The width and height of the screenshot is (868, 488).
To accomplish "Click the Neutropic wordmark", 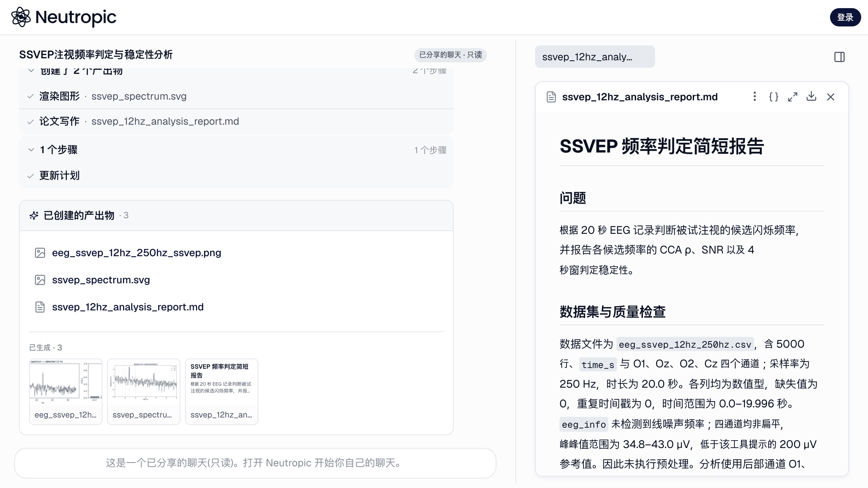I will pyautogui.click(x=76, y=17).
